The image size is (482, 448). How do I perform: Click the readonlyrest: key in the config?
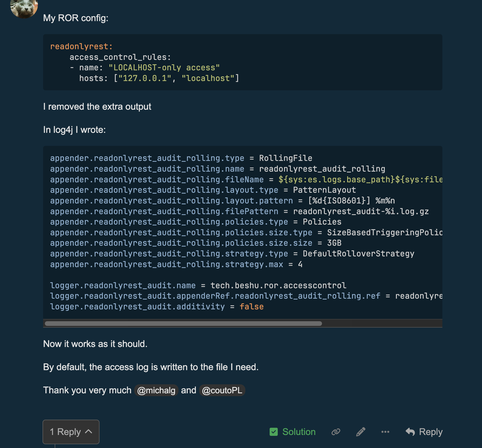point(81,47)
